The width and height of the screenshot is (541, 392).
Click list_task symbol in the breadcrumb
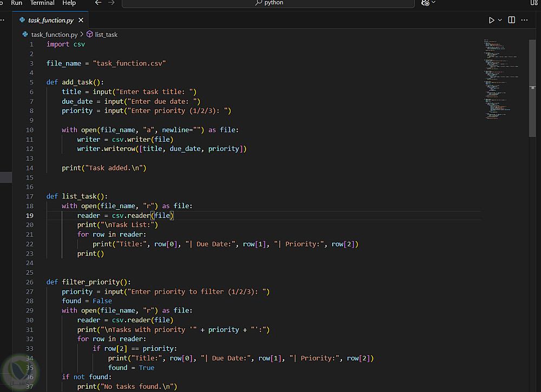tap(106, 35)
